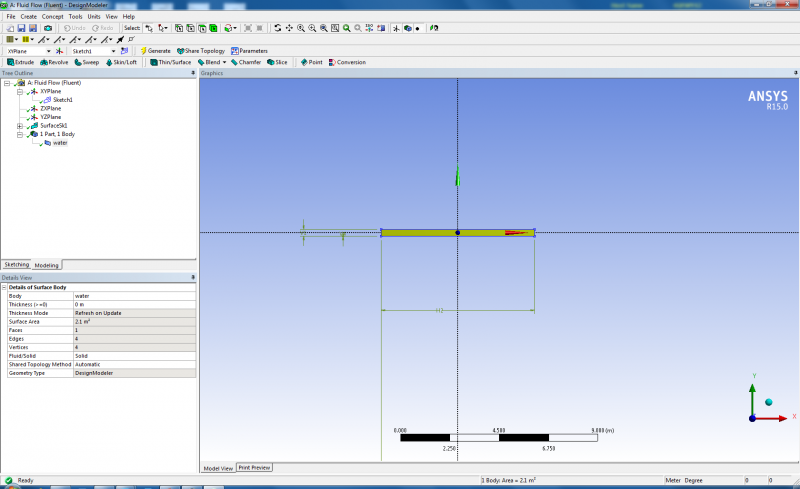The image size is (800, 489).
Task: Click the Extrude tool
Action: [x=19, y=62]
